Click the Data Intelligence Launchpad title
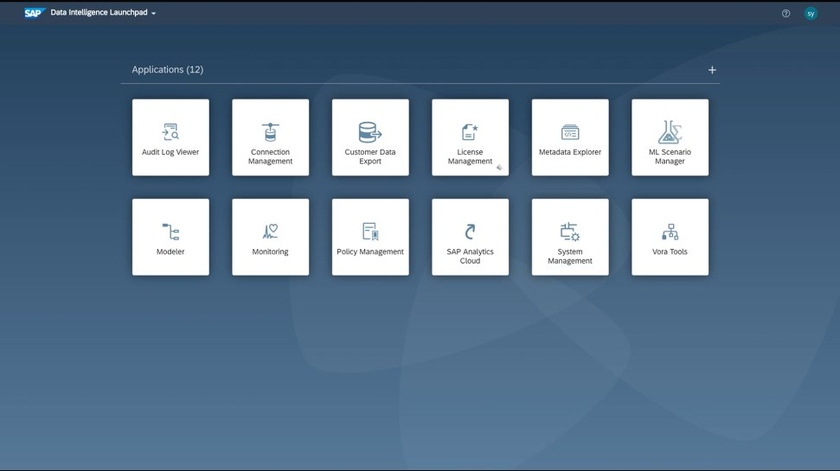The height and width of the screenshot is (471, 840). click(98, 13)
